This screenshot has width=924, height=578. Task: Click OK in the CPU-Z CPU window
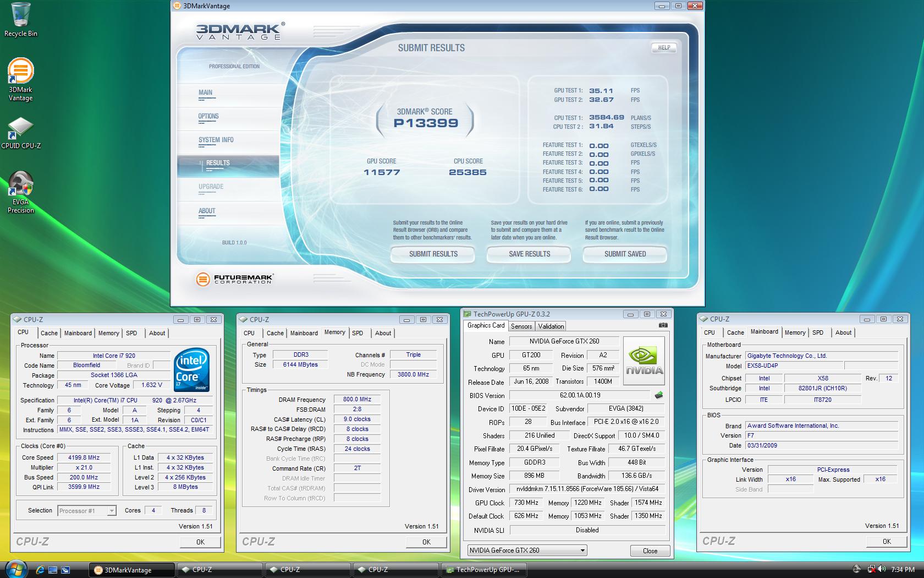(200, 542)
